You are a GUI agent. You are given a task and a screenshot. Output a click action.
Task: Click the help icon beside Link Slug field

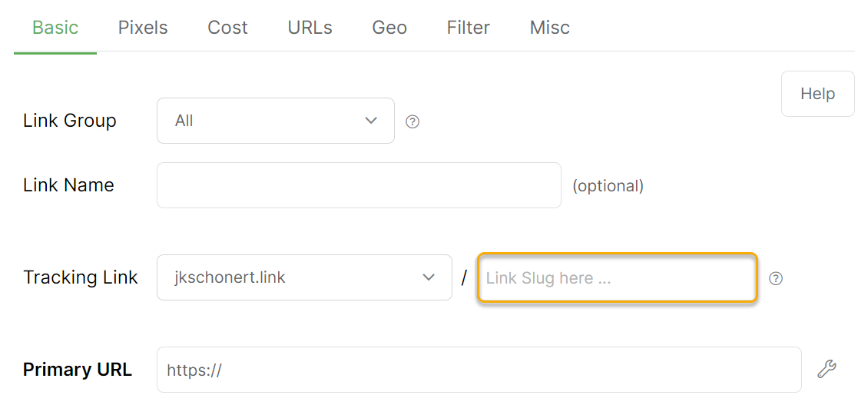(776, 278)
